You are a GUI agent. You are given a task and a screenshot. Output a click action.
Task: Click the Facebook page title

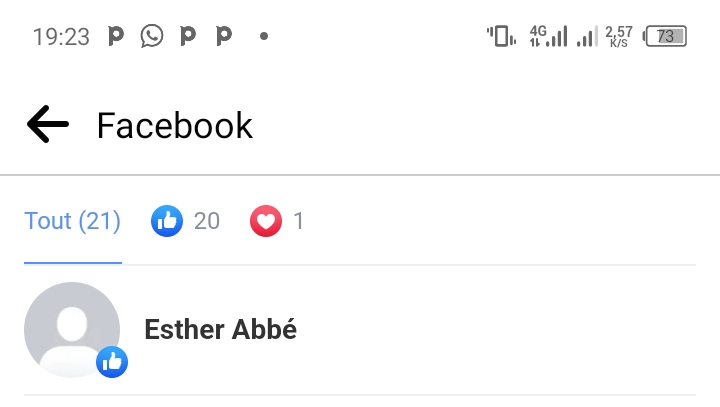click(x=175, y=126)
